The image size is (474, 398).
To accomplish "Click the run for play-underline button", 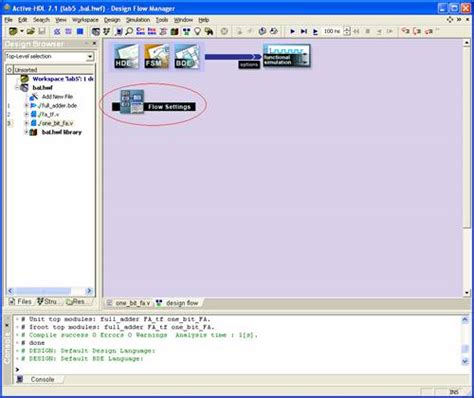I will pos(315,32).
